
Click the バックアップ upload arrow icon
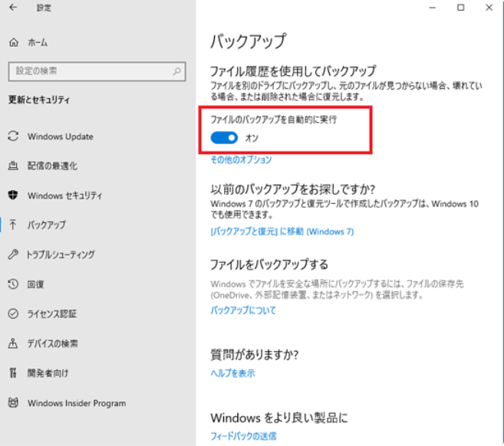coord(13,225)
